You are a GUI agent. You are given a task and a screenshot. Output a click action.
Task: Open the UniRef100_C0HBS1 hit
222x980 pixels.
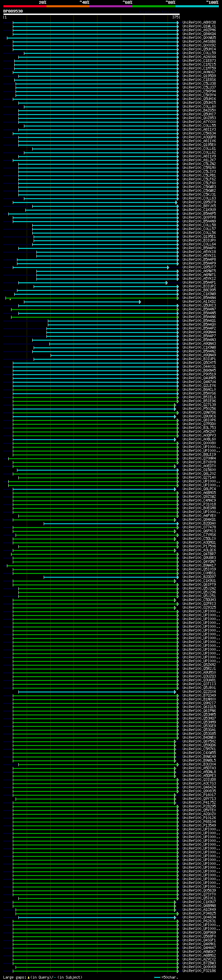click(x=199, y=573)
